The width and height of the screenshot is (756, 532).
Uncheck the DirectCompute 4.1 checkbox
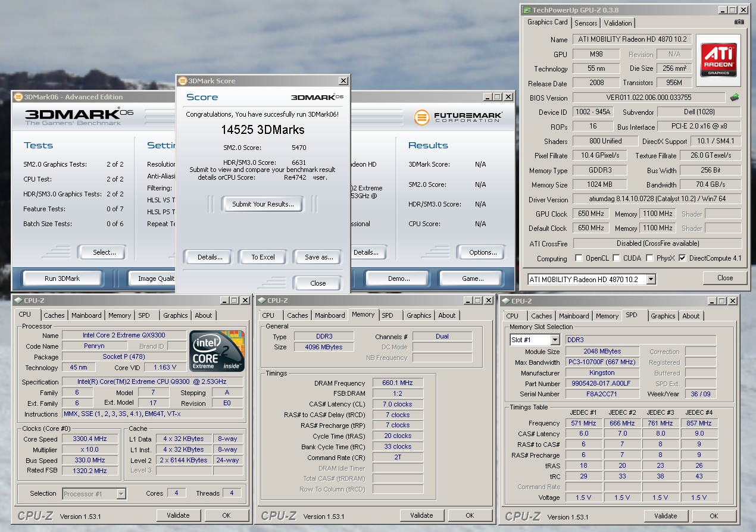[682, 258]
